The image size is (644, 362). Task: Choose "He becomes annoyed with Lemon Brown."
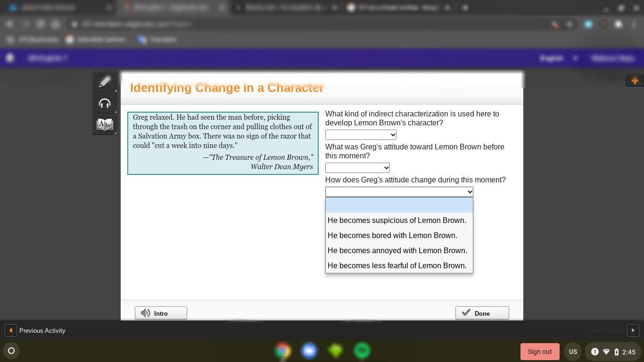[x=399, y=250]
